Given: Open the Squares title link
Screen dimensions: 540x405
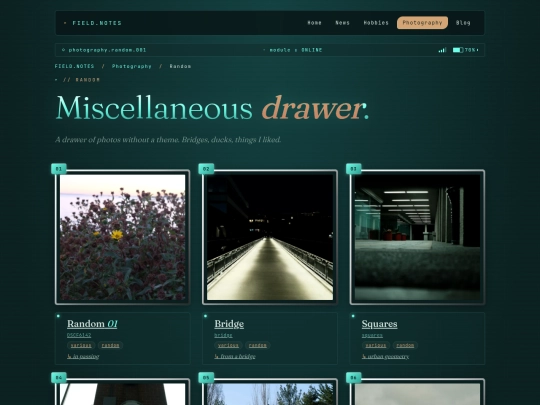Looking at the screenshot, I should 380,324.
